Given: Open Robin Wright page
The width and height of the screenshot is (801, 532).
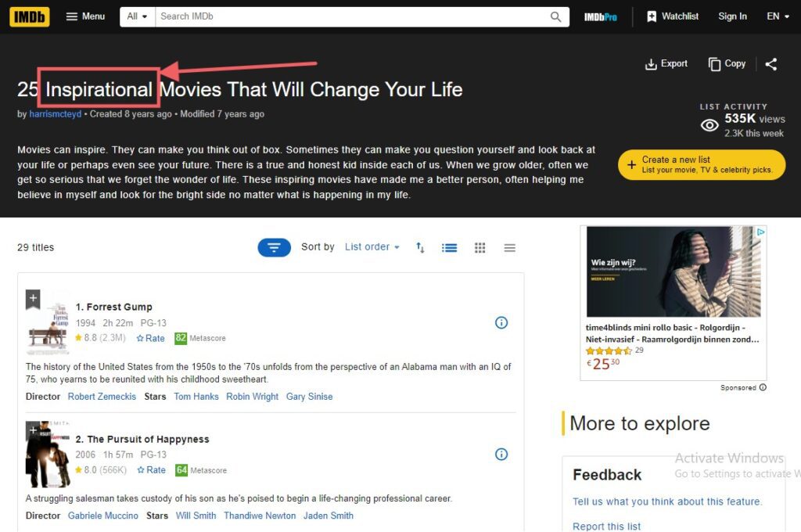Looking at the screenshot, I should pos(253,397).
